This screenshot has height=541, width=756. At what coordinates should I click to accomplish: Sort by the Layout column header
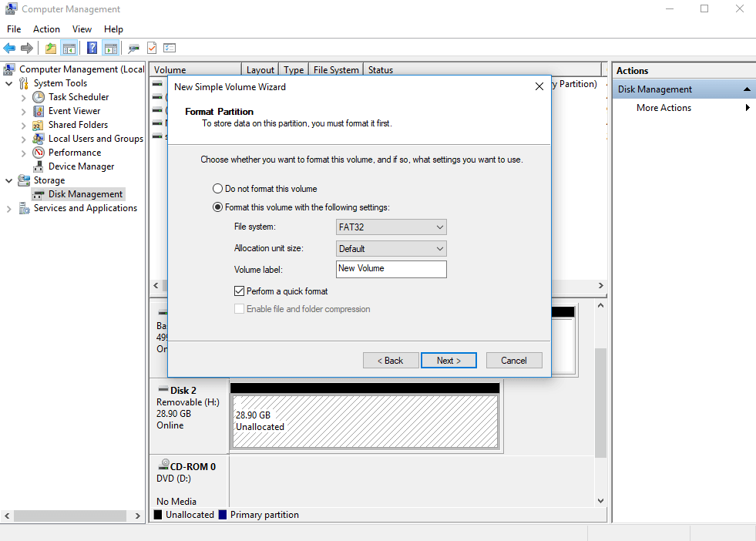[260, 70]
